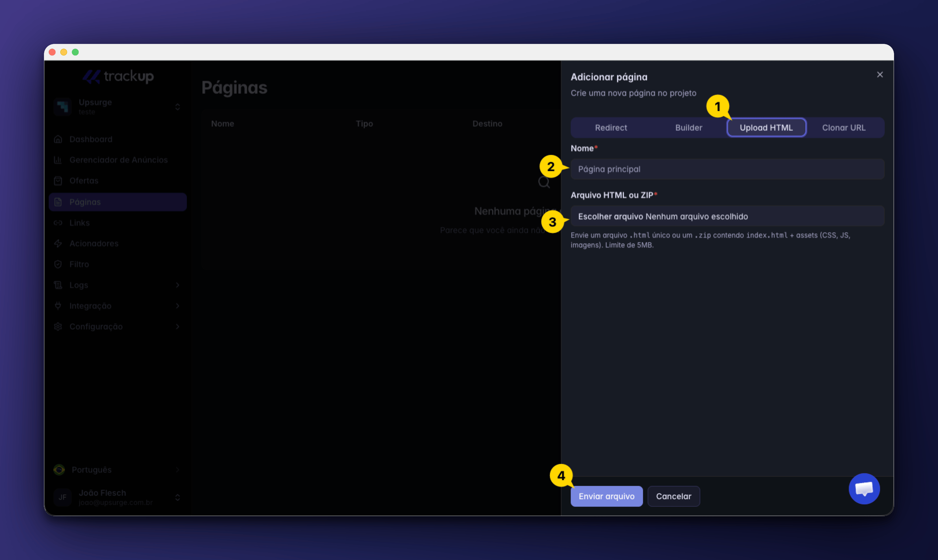Click the Brazil flag language icon
The height and width of the screenshot is (560, 938).
pos(59,469)
